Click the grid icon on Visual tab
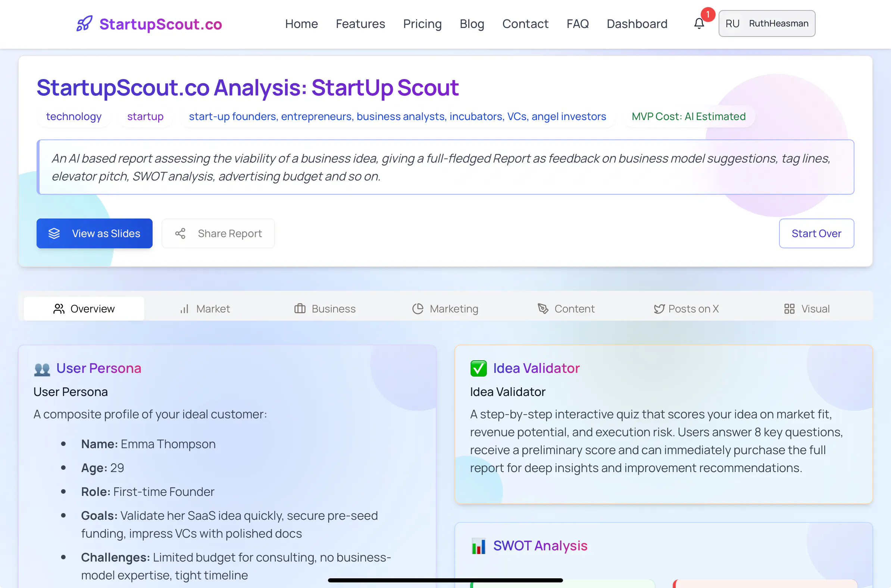The width and height of the screenshot is (891, 588). (790, 309)
